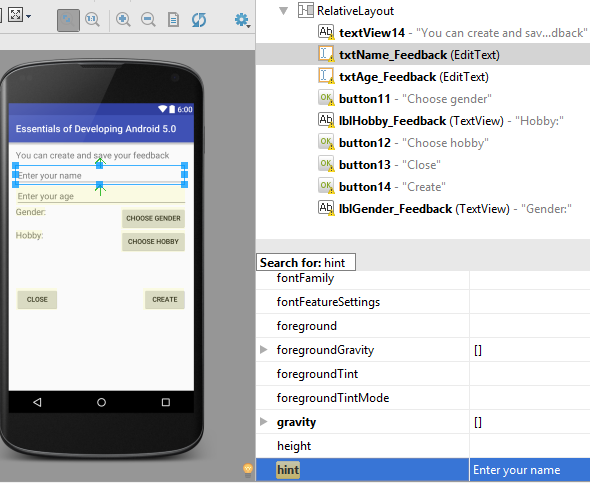
Task: Click the gravity value cell
Action: (530, 422)
